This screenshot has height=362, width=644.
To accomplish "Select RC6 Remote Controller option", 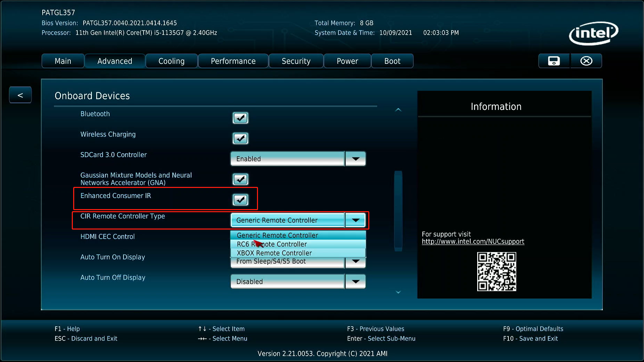I will pyautogui.click(x=298, y=244).
